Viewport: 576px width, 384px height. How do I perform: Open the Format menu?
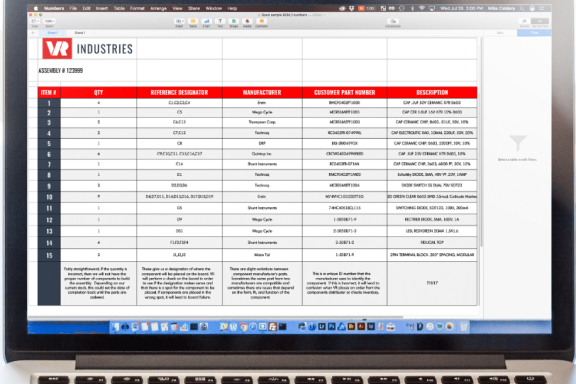click(137, 8)
